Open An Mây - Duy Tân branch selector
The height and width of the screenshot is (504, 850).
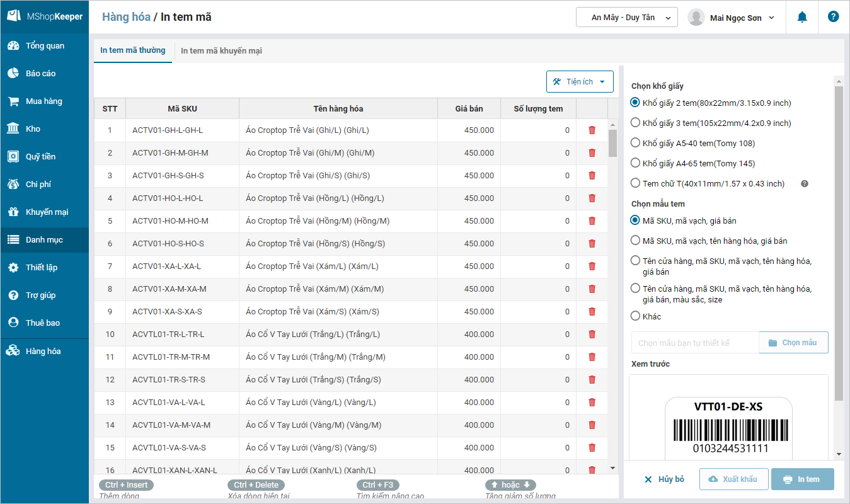626,18
